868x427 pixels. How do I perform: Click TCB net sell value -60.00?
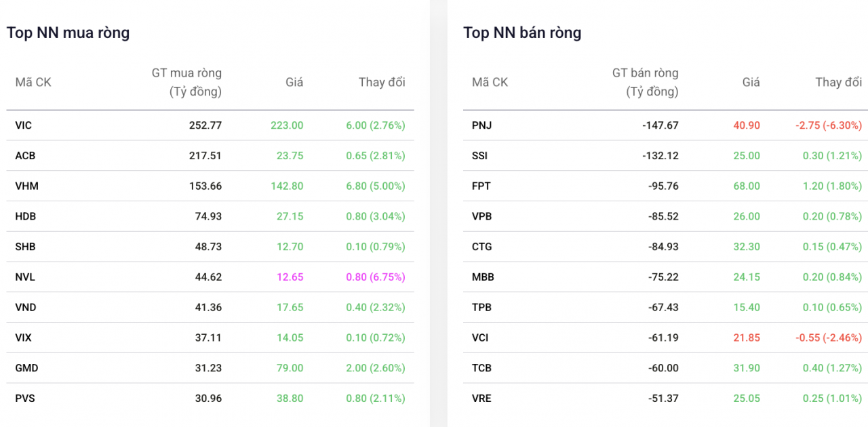[663, 368]
